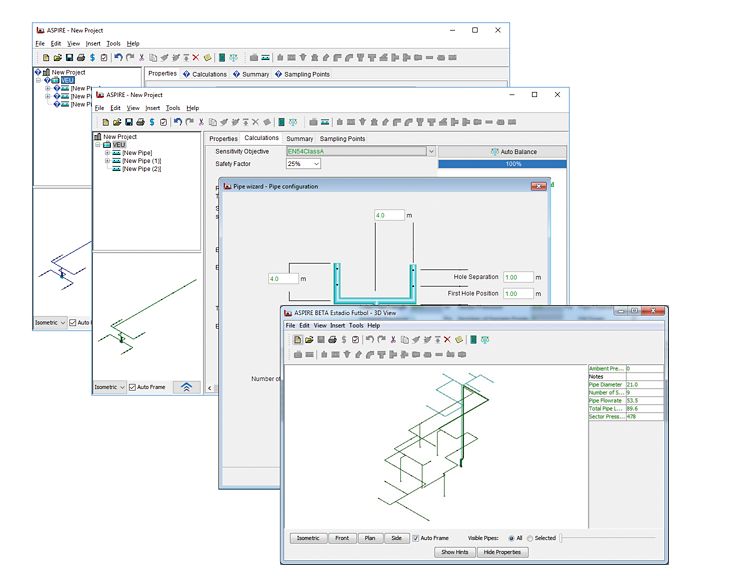Expand the [New Pipe (1)] tree node

click(107, 161)
